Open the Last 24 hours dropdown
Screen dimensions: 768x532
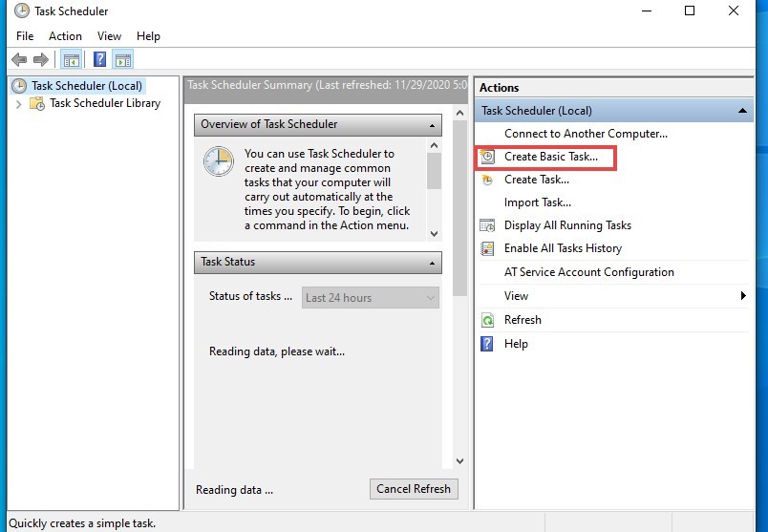pos(371,298)
